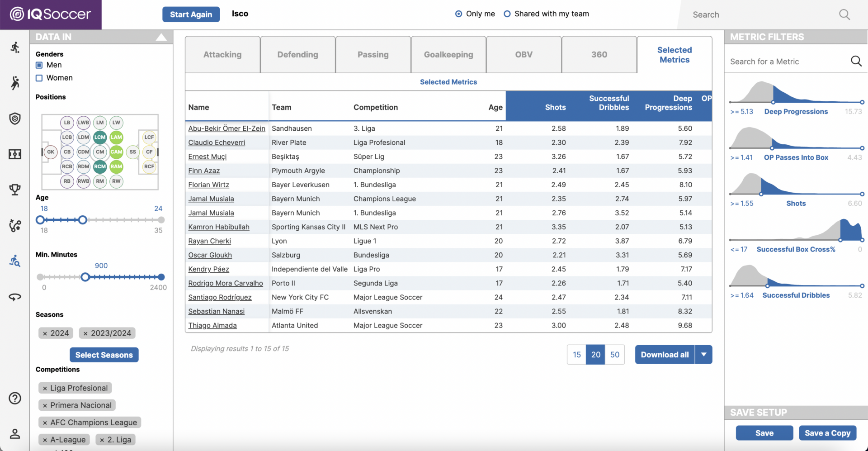Screen dimensions: 868x451
Task: Toggle the CAM position on pitch
Action: [116, 152]
